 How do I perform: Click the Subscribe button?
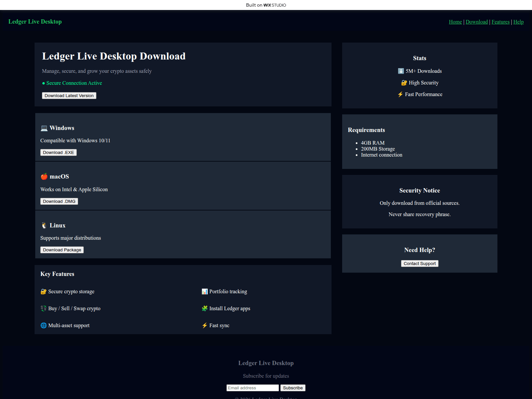[x=293, y=388]
